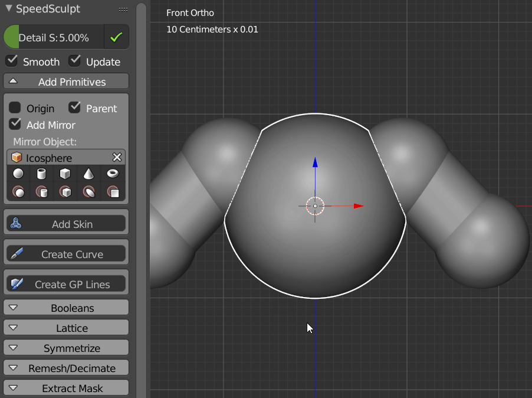532x398 pixels.
Task: Click the green Detail S slider
Action: pos(59,37)
